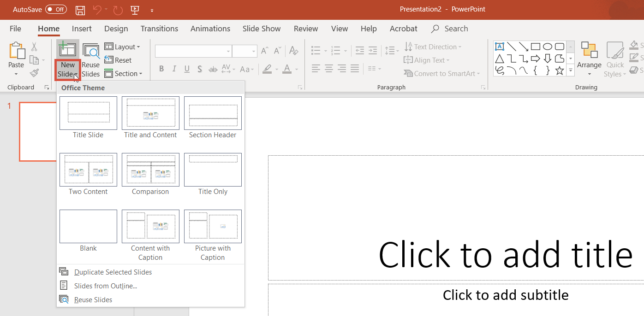Screen dimensions: 644x316
Task: Open the Layout dropdown
Action: point(122,47)
